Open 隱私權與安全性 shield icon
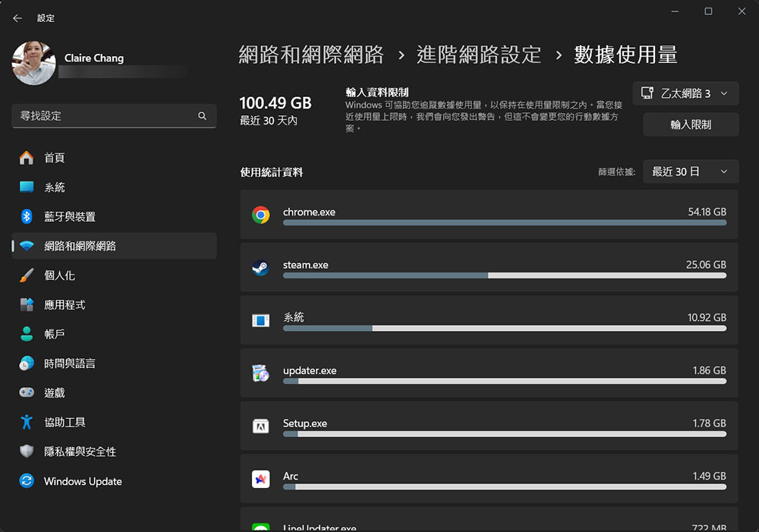 [x=27, y=452]
